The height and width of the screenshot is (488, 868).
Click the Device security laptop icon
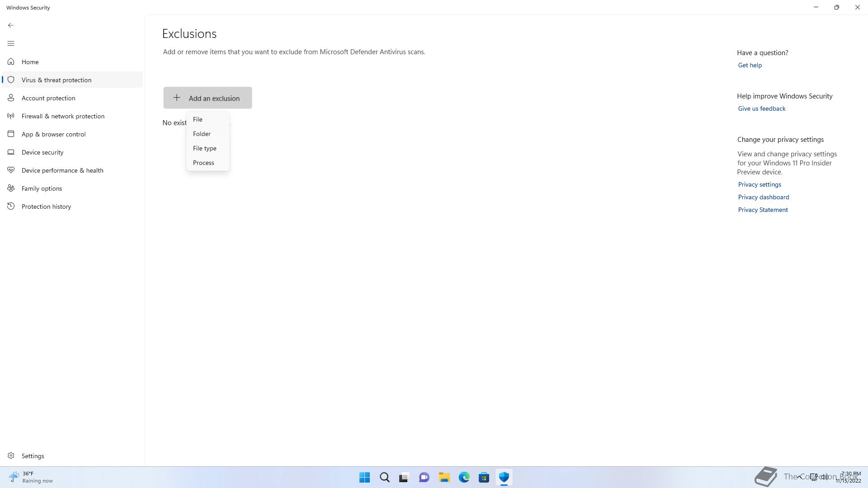point(11,152)
